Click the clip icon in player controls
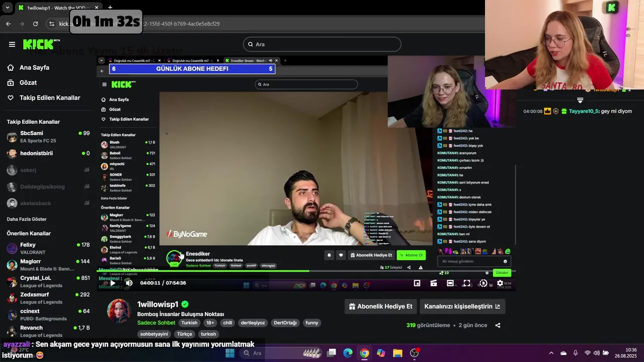This screenshot has height=362, width=644. click(434, 283)
